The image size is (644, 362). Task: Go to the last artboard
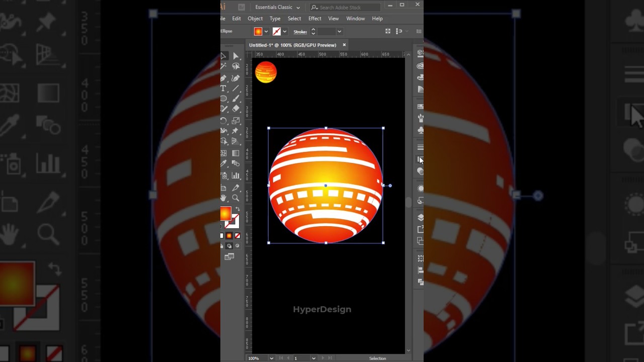coord(330,358)
